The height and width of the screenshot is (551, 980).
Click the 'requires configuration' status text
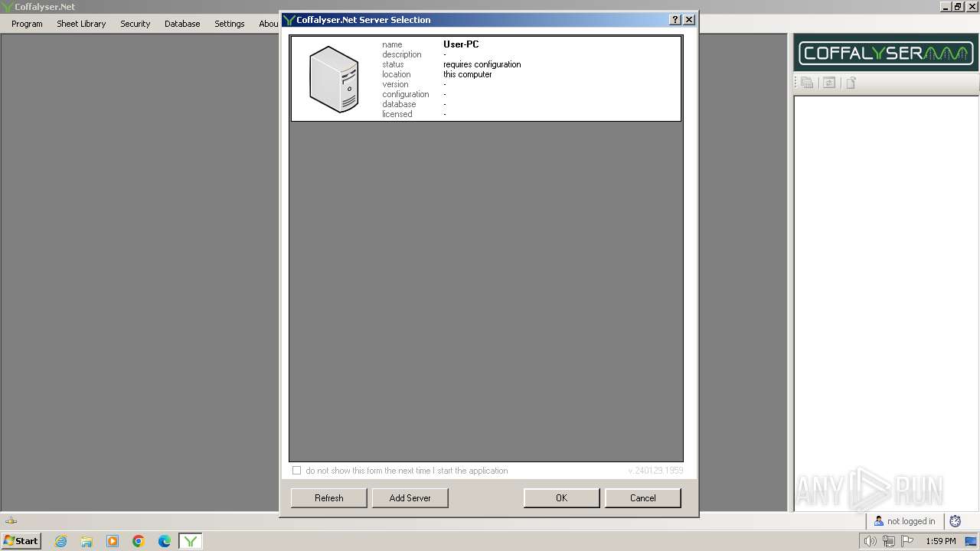coord(482,64)
